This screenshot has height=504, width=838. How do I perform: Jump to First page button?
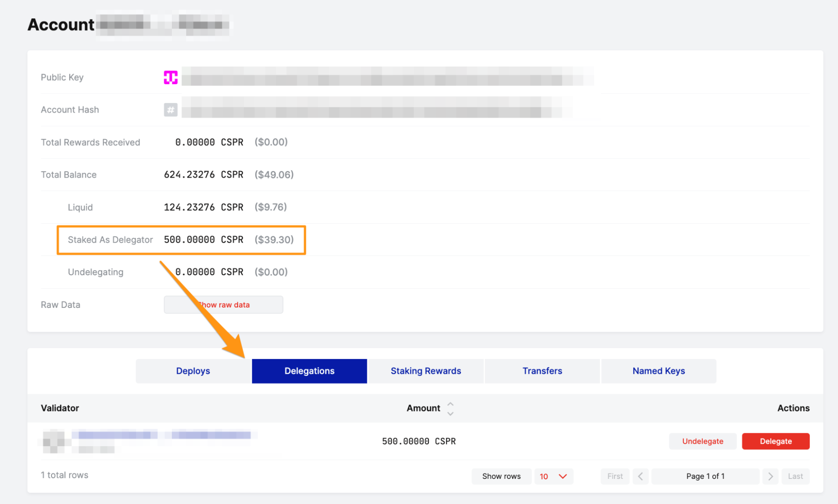tap(615, 476)
